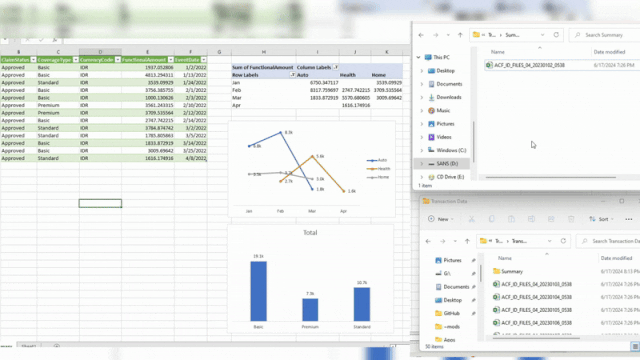Open the See more ellipsis menu
640x360 pixels.
point(629,219)
